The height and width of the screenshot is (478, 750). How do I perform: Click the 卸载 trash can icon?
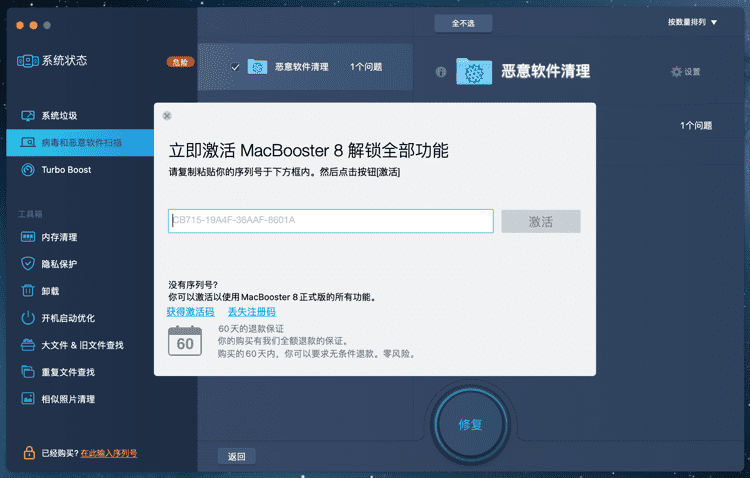pos(28,290)
